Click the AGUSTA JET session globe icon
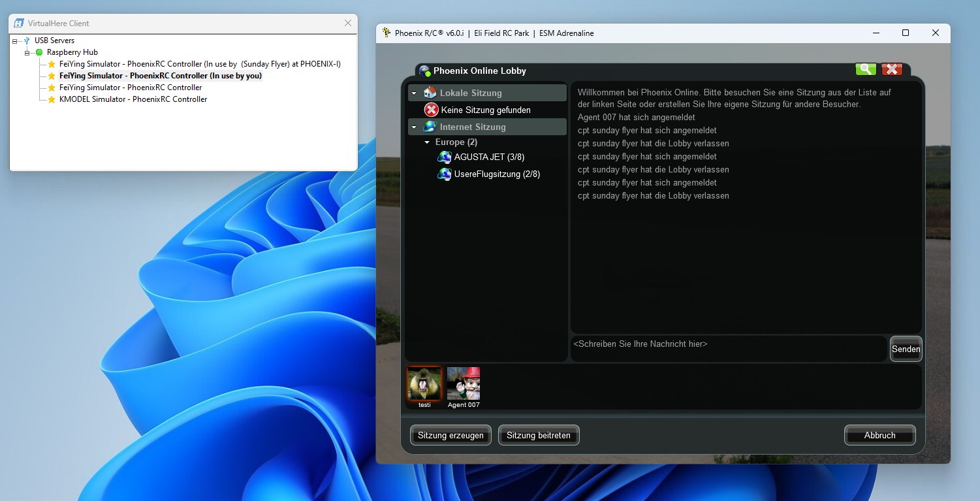The height and width of the screenshot is (501, 980). pos(445,157)
